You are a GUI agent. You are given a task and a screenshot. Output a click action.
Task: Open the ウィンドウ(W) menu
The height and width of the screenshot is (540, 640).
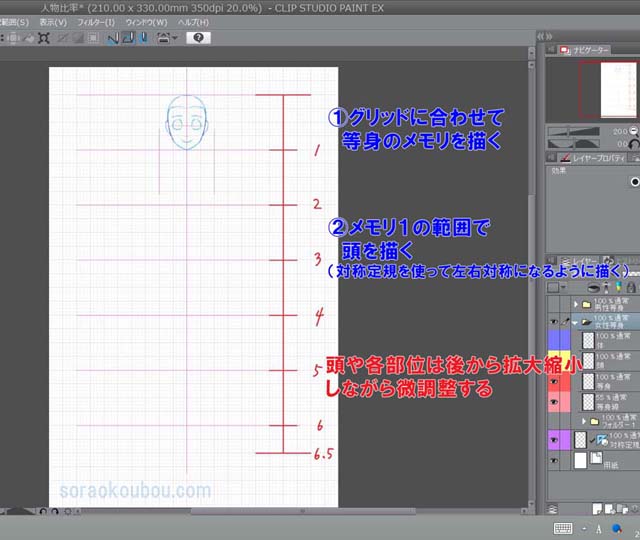147,22
